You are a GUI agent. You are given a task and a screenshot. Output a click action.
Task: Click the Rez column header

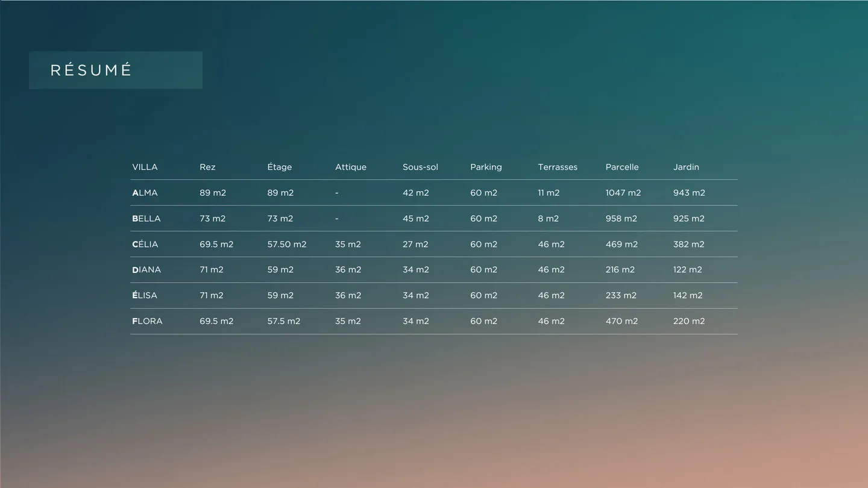coord(207,167)
